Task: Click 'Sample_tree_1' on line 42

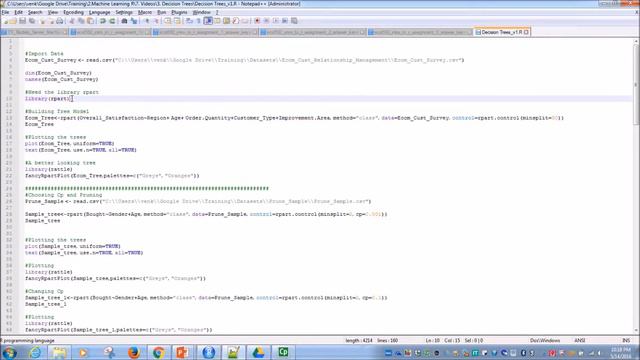Action: (x=46, y=304)
